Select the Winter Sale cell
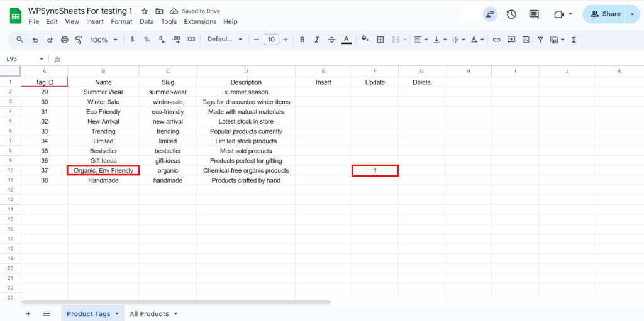Viewport: 644px width, 321px height. (104, 102)
